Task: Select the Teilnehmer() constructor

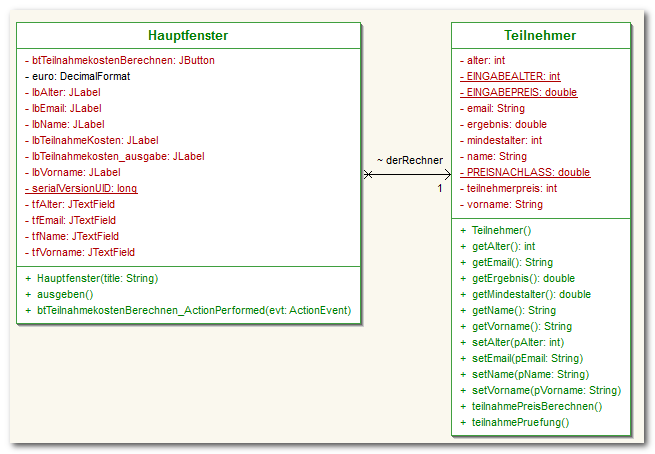Action: pos(501,230)
